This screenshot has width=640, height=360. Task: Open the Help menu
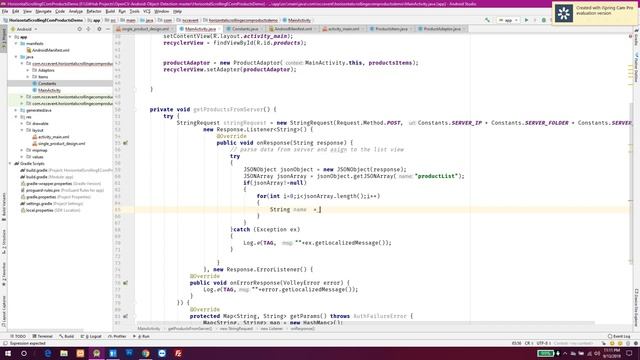click(x=178, y=11)
